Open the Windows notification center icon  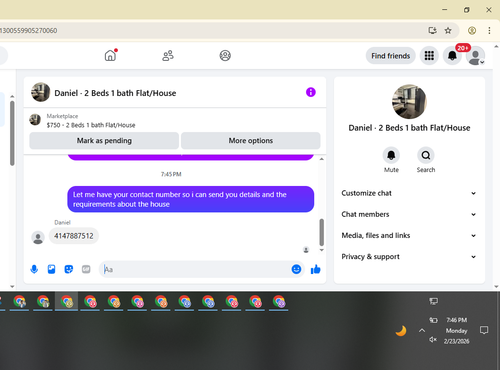[x=484, y=330]
